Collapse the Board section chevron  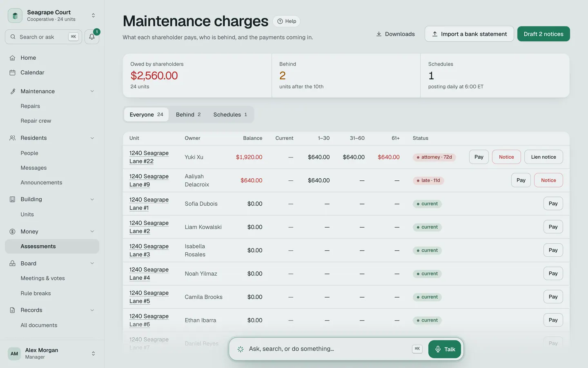(x=92, y=263)
